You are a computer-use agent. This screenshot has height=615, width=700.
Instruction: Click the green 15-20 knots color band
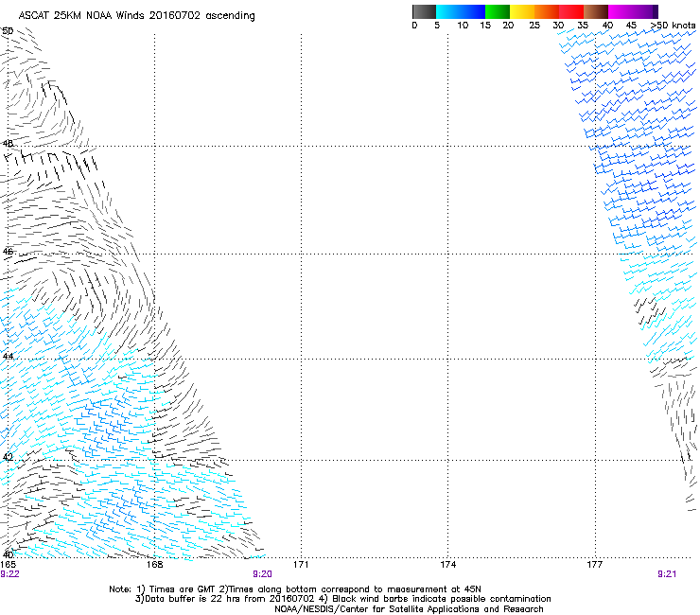(498, 11)
